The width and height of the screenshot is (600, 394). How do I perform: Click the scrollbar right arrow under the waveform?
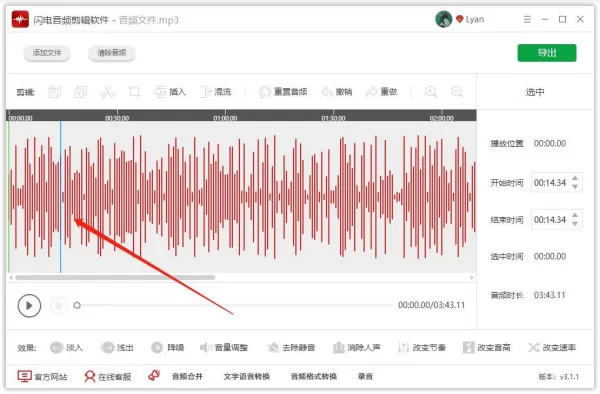coord(472,277)
